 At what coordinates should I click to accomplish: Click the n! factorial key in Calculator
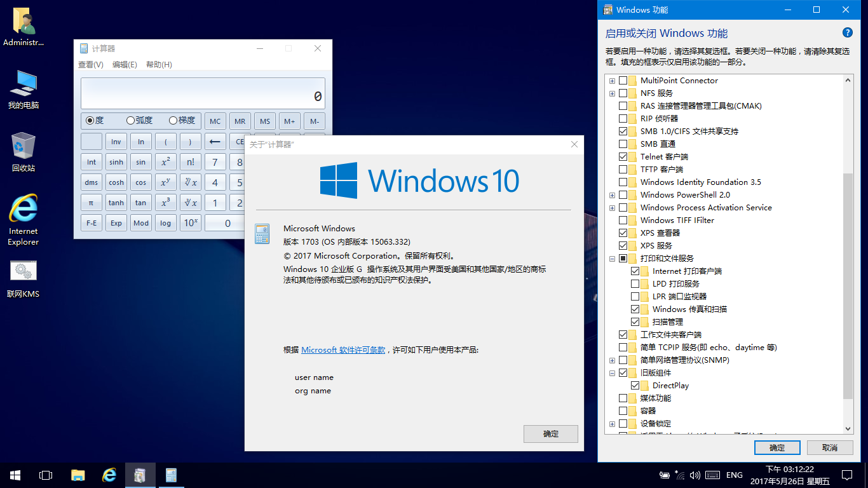tap(191, 162)
